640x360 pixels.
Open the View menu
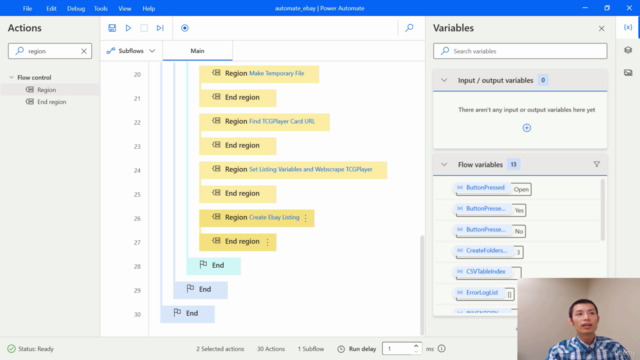pos(124,8)
